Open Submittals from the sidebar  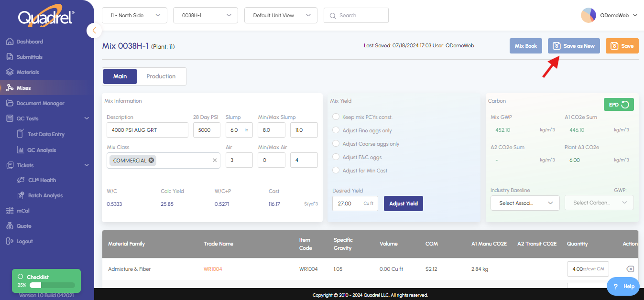tap(29, 57)
